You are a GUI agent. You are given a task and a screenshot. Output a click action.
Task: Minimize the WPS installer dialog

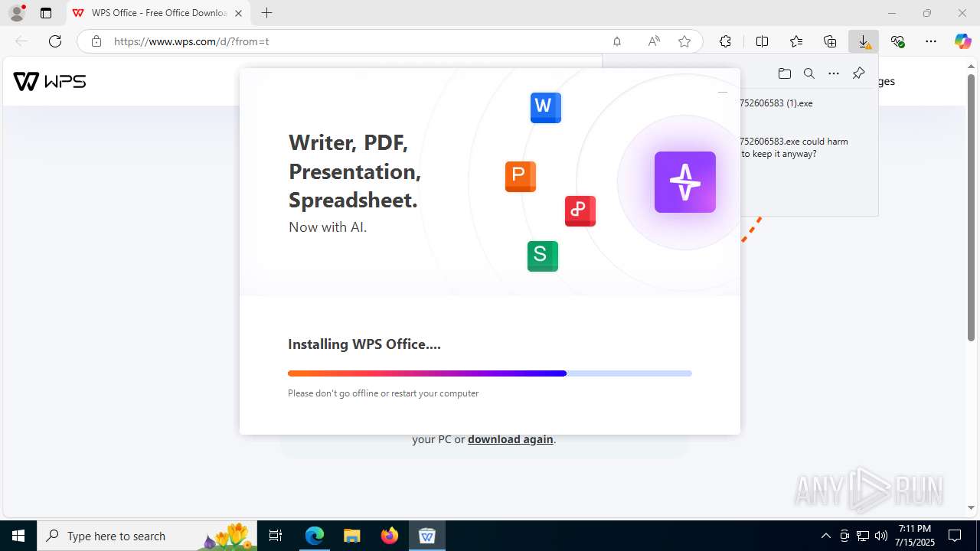click(x=722, y=92)
